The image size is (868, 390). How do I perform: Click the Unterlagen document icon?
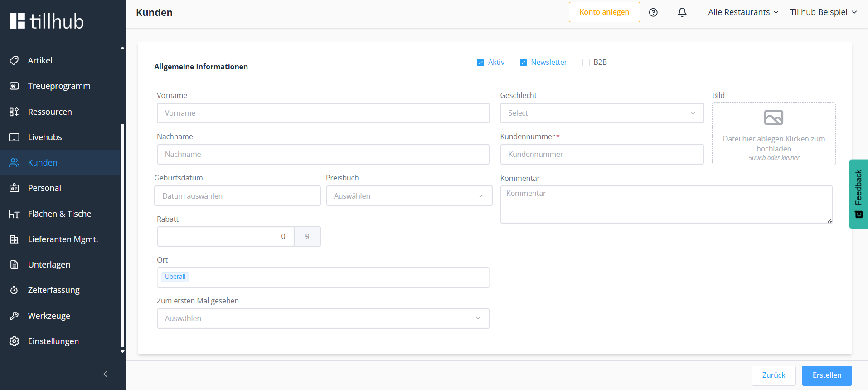tap(14, 264)
